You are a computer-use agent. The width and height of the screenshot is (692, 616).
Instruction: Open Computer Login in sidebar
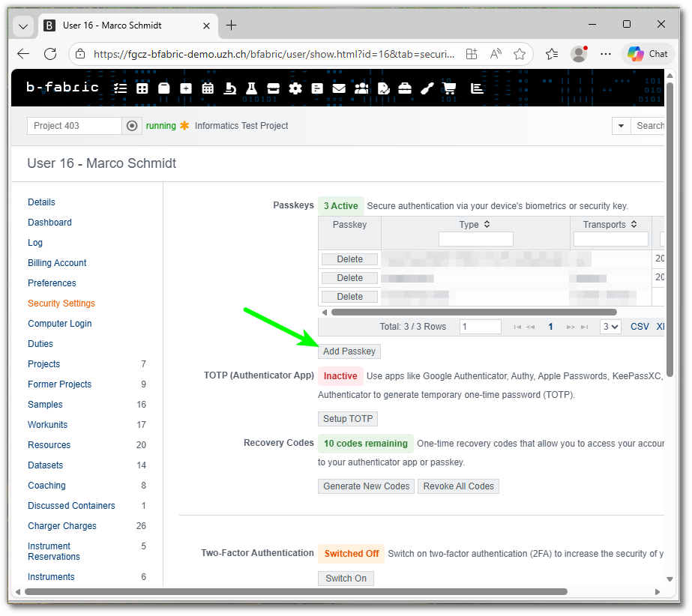tap(59, 324)
